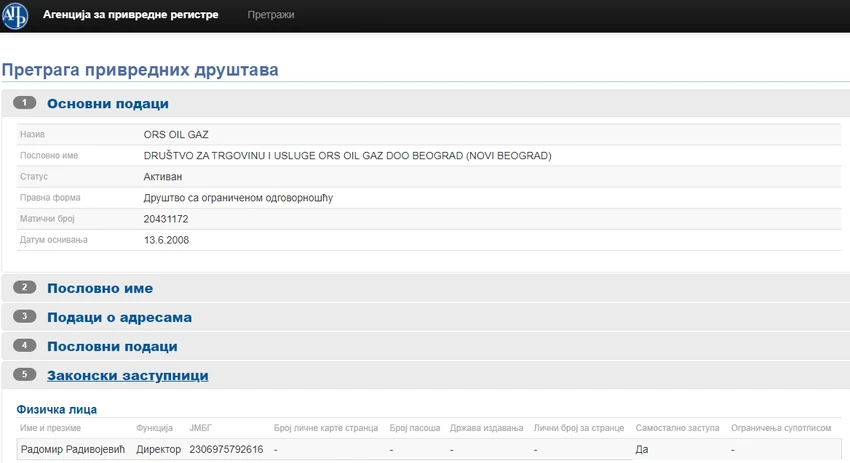850x463 pixels.
Task: Select the ORS OIL GAZ name value
Action: [176, 134]
